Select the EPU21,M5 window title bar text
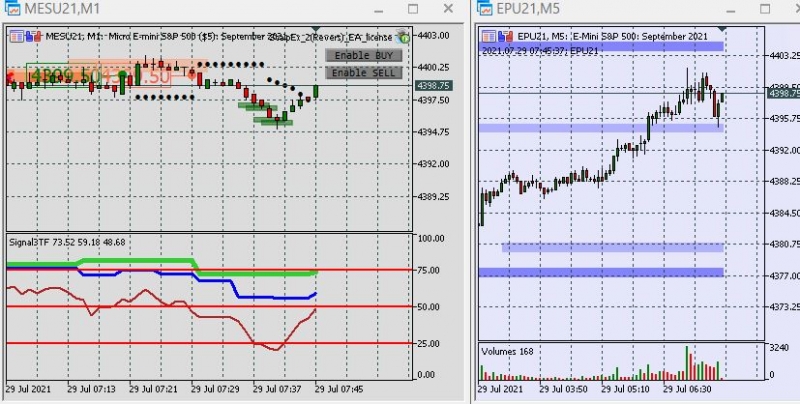 tap(528, 9)
